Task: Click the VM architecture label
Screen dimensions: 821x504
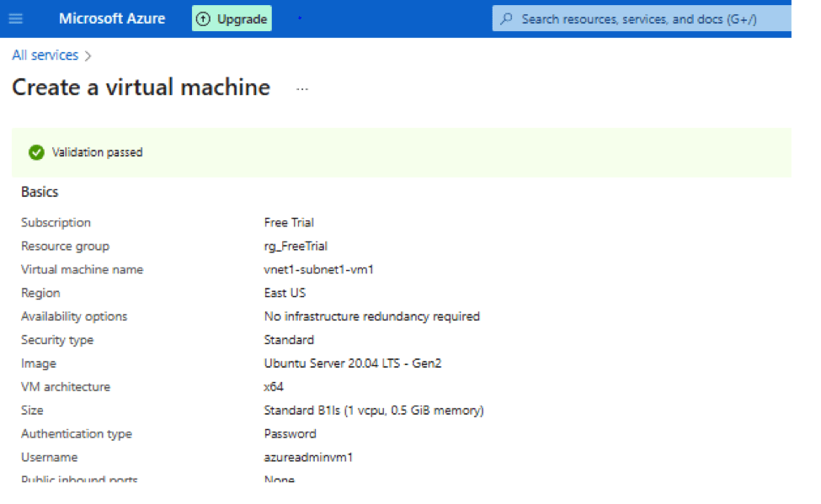Action: click(x=66, y=387)
